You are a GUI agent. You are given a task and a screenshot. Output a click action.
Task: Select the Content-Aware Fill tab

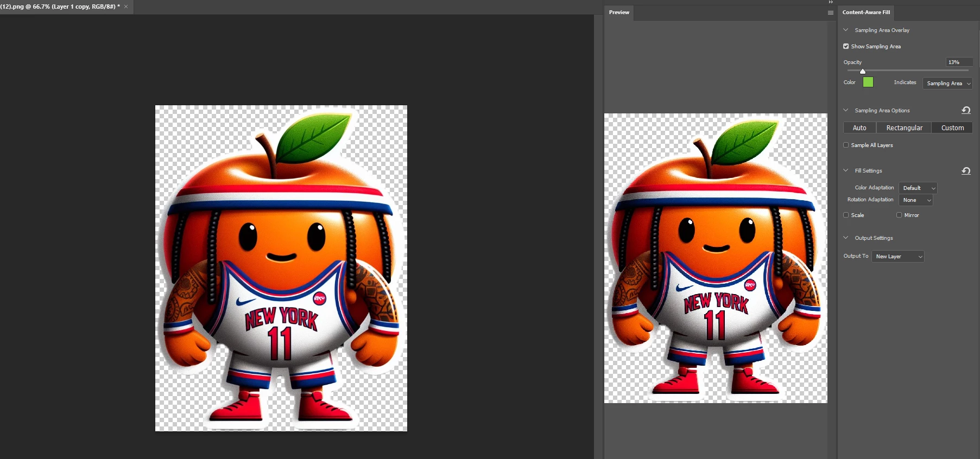tap(866, 12)
